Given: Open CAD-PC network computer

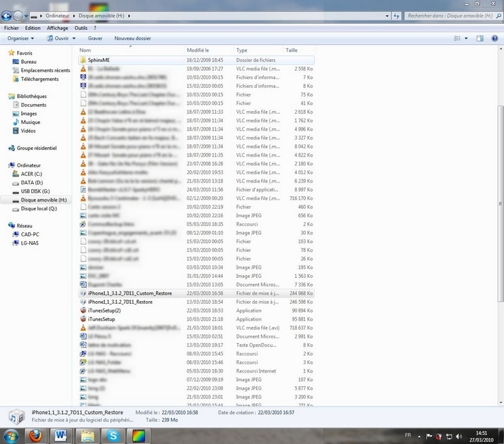Looking at the screenshot, I should 30,234.
